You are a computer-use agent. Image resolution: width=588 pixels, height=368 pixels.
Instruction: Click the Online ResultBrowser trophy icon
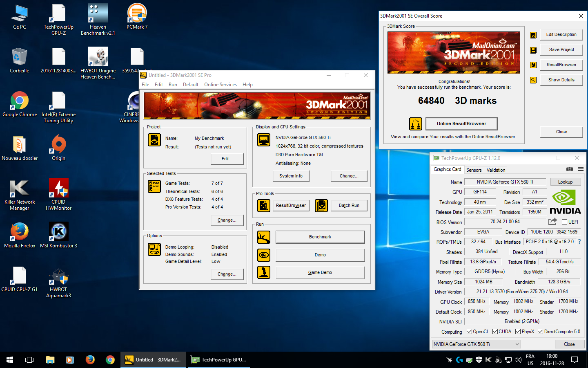tap(416, 124)
